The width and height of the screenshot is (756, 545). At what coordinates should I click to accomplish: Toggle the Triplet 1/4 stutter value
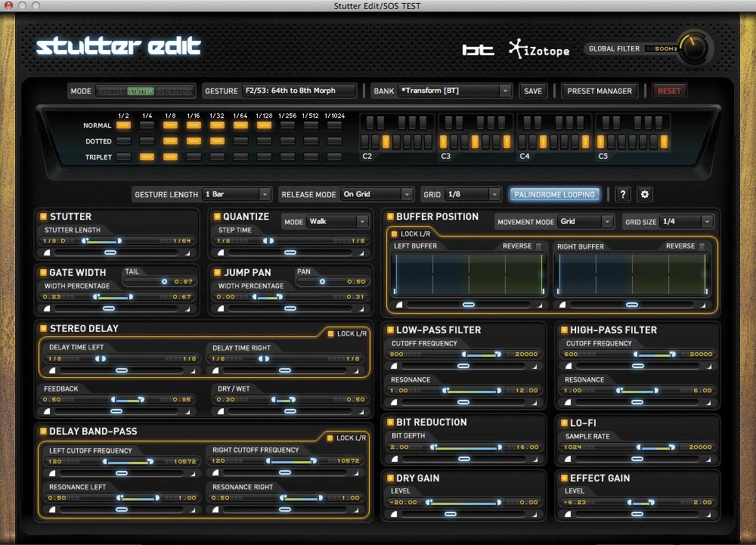tap(147, 157)
